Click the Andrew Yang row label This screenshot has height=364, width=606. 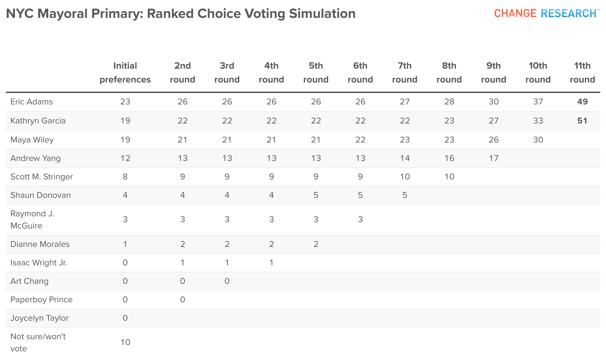click(x=35, y=158)
